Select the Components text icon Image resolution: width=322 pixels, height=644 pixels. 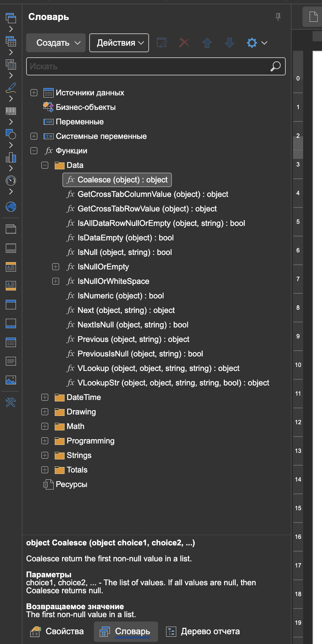(x=11, y=65)
